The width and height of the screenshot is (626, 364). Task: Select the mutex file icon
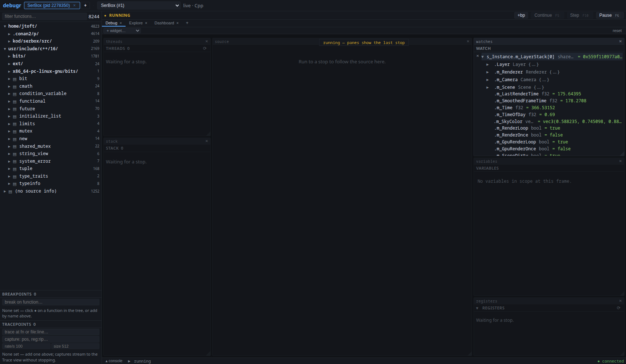(15, 131)
